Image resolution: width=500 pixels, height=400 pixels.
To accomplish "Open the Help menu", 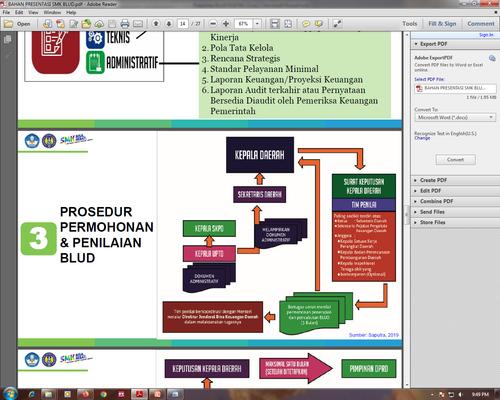I will (x=71, y=12).
